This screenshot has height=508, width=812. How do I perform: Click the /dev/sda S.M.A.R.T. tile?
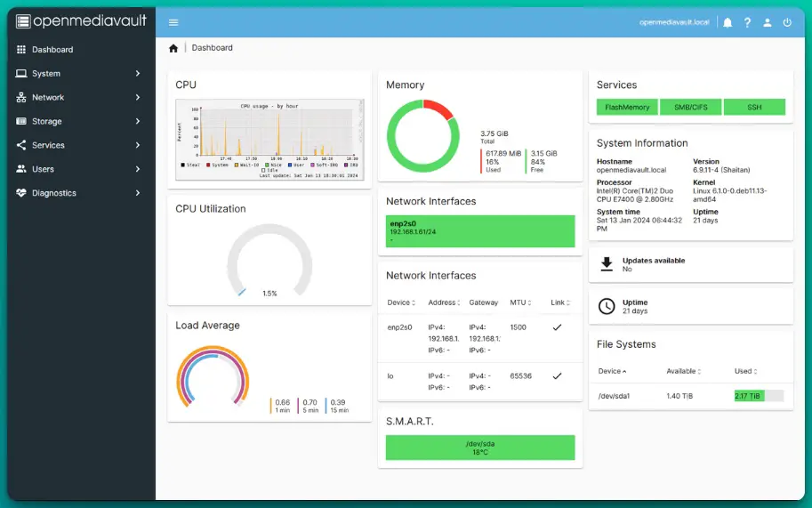tap(480, 448)
